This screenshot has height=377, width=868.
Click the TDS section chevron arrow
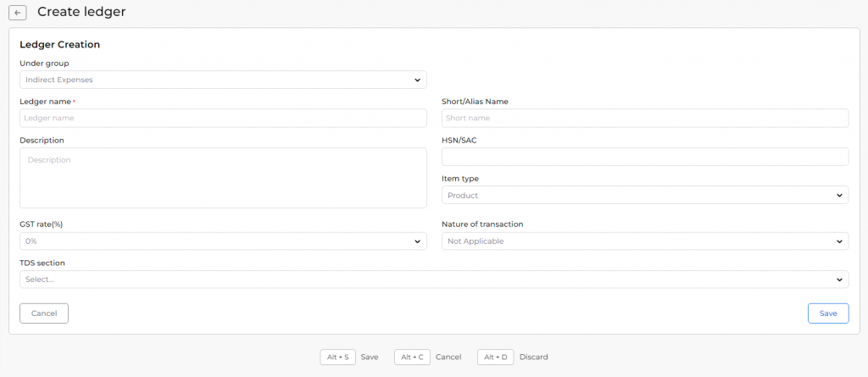click(839, 280)
